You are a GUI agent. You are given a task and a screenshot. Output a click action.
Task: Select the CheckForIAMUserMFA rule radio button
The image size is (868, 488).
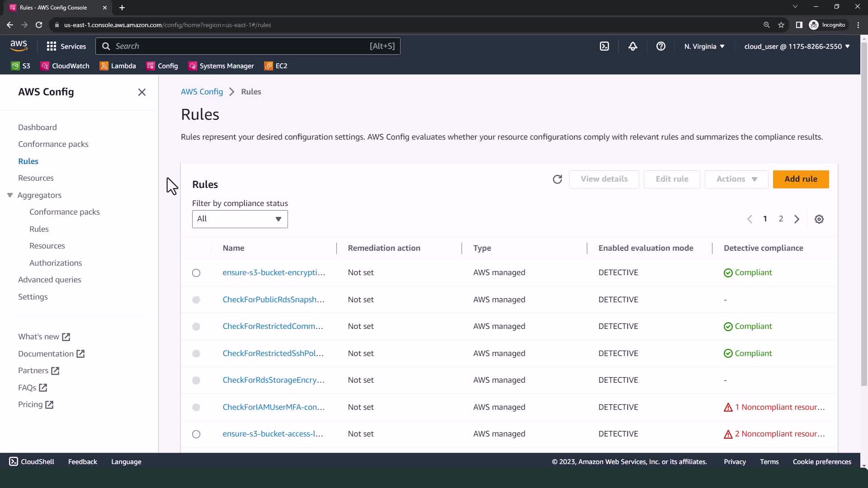pos(196,407)
